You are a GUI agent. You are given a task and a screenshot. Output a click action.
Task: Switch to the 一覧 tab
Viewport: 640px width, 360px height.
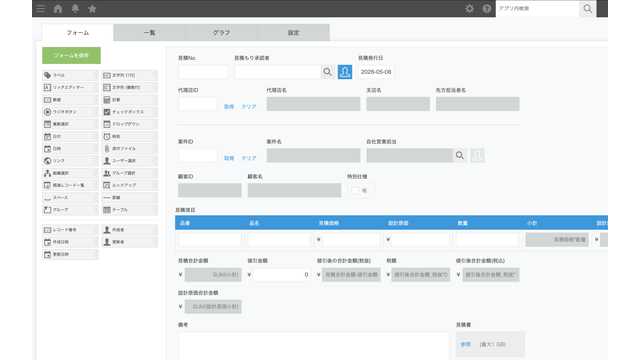tap(149, 33)
